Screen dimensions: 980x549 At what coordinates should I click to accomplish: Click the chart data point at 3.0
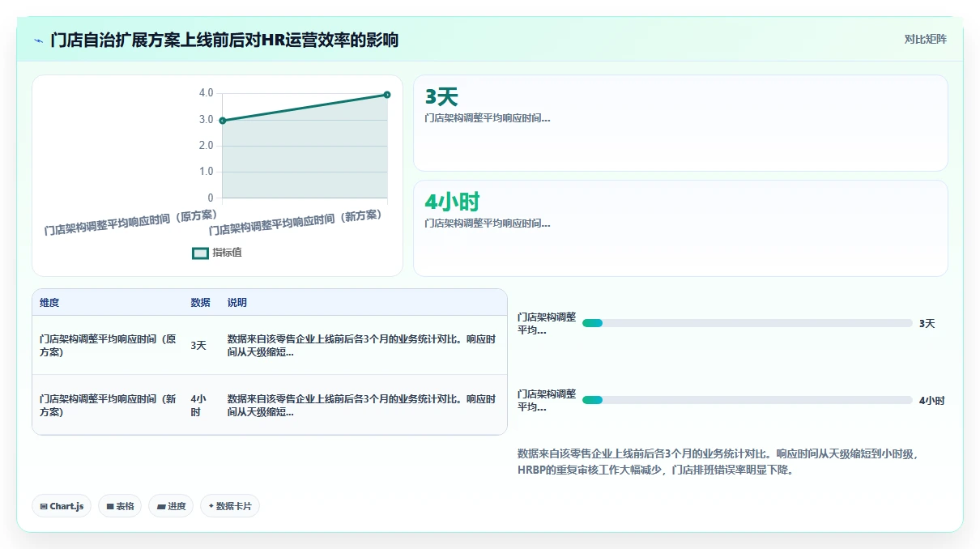pos(223,121)
